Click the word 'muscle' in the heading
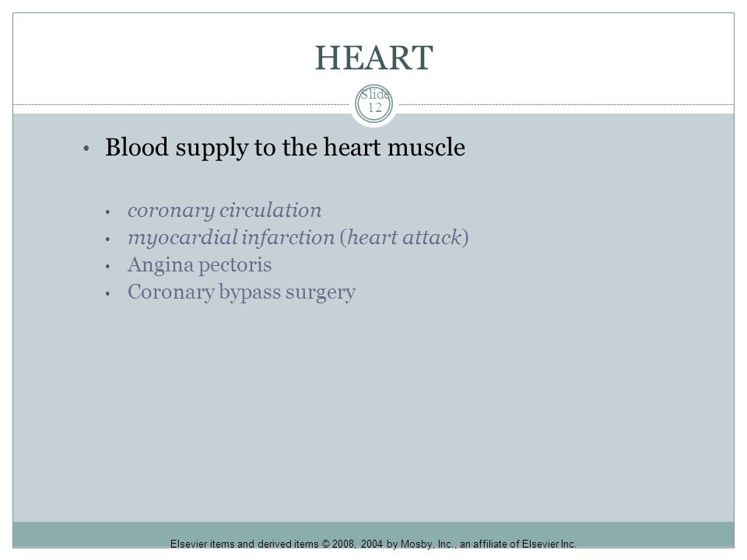 coord(426,147)
